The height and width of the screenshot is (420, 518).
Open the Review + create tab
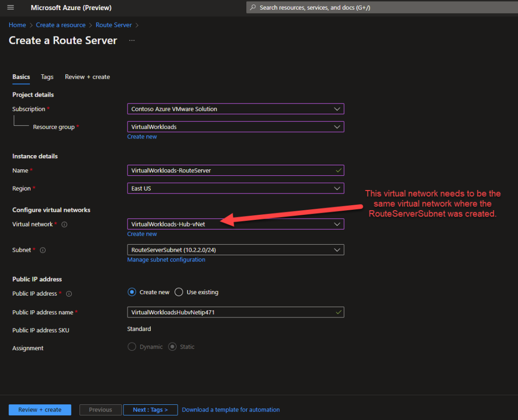(87, 77)
